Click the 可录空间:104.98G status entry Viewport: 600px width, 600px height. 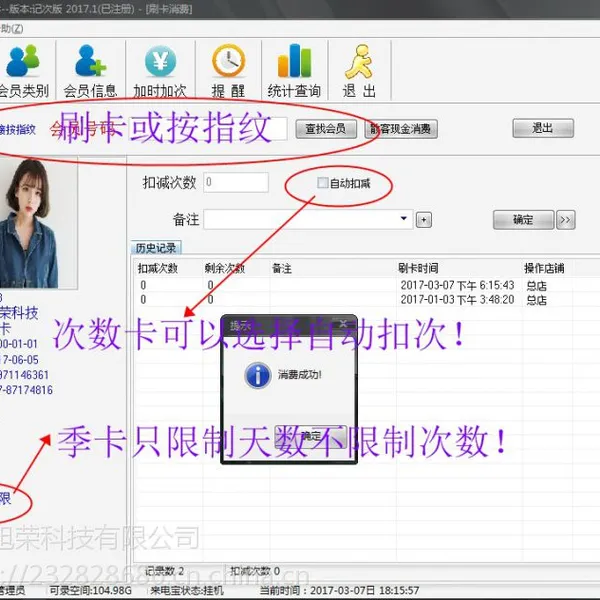click(x=90, y=590)
